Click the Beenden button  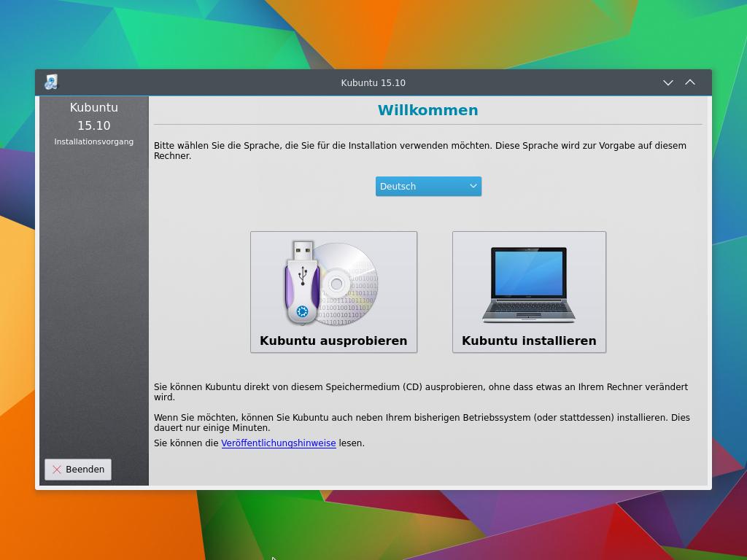78,469
